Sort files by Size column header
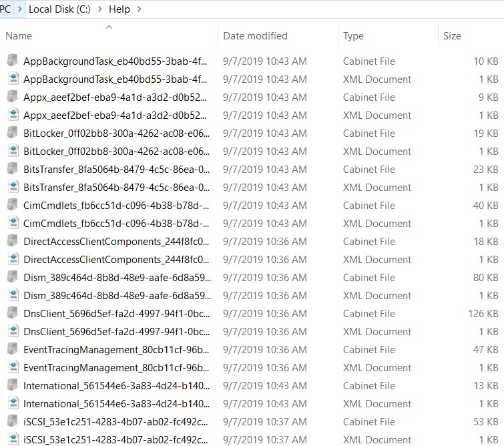The height and width of the screenshot is (446, 504). (452, 36)
